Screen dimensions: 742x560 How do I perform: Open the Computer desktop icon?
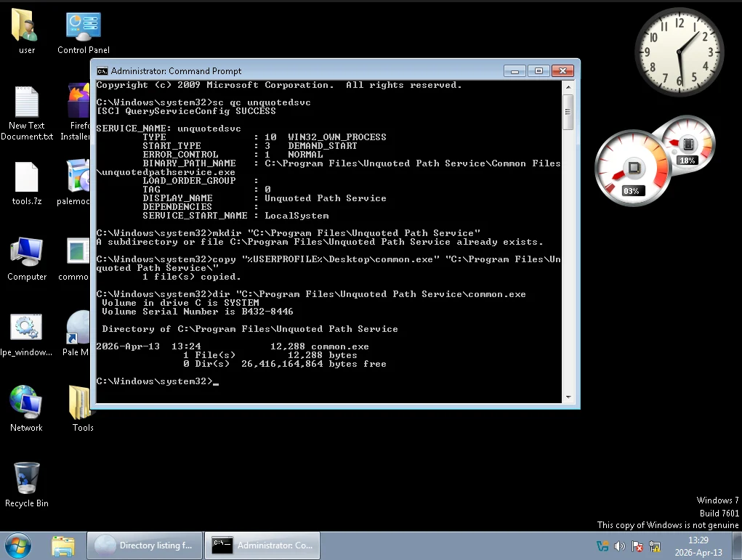click(26, 259)
